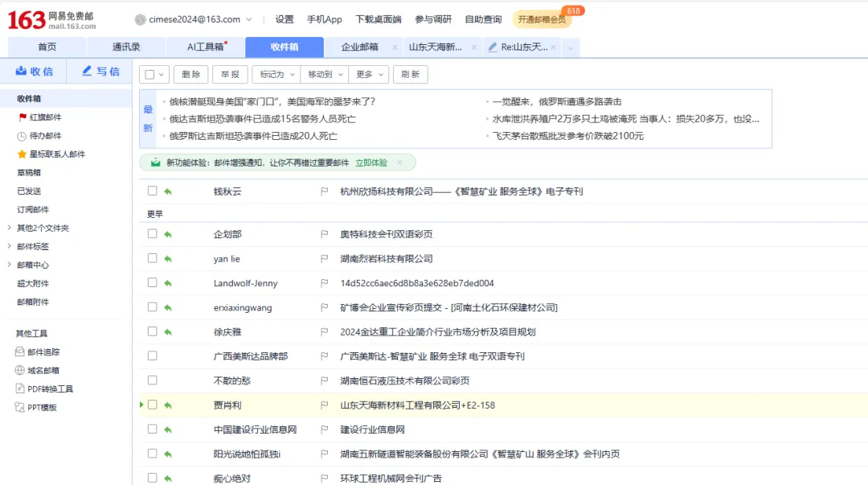Tick the select-all checkbox in toolbar

click(148, 73)
